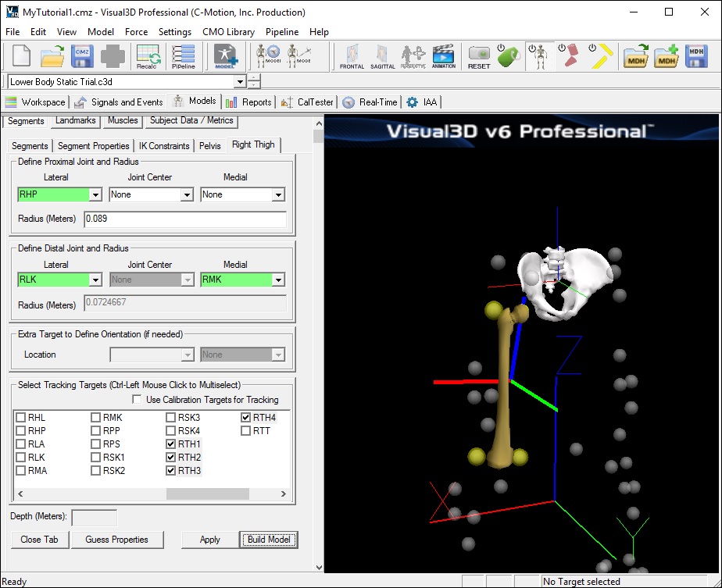
Task: Enable Use Calibration Targets for Tracking
Action: click(137, 400)
